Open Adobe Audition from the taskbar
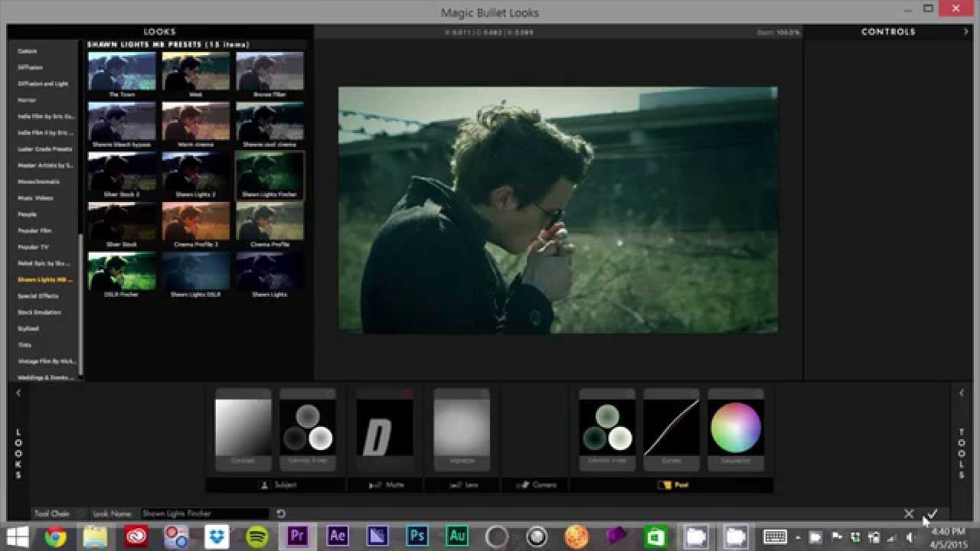980x551 pixels. [457, 536]
